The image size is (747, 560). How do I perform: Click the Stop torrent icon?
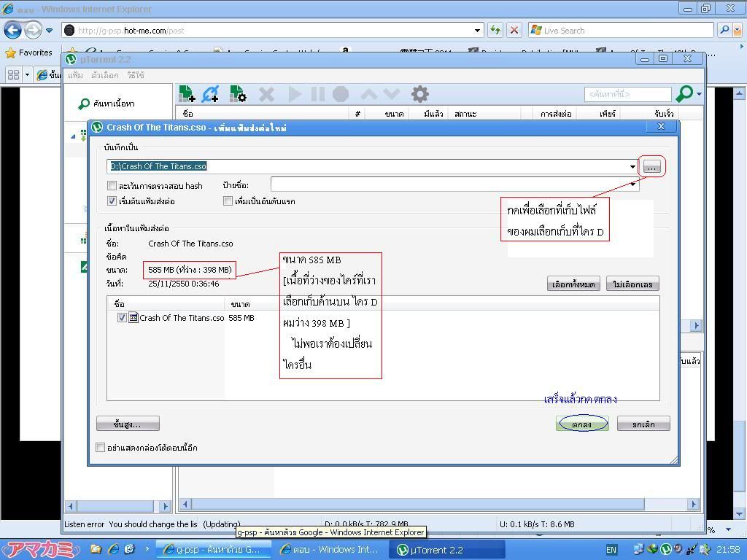340,94
